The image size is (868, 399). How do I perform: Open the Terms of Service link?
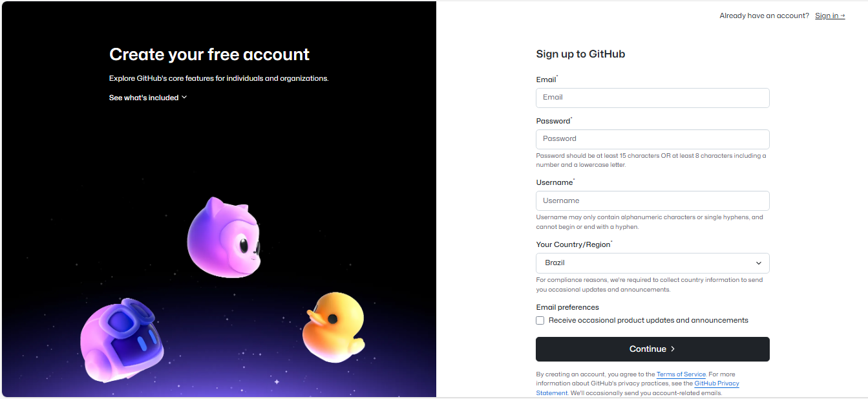[681, 374]
